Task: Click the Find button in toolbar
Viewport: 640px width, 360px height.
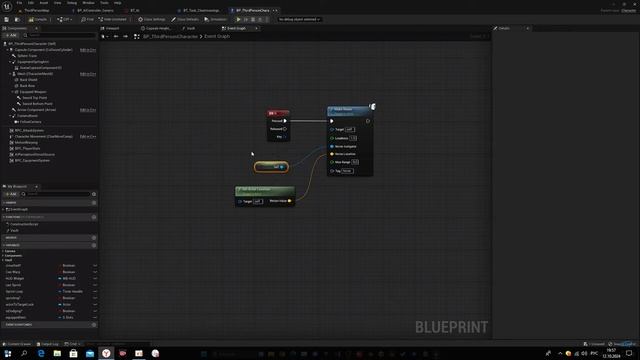Action: click(x=87, y=19)
